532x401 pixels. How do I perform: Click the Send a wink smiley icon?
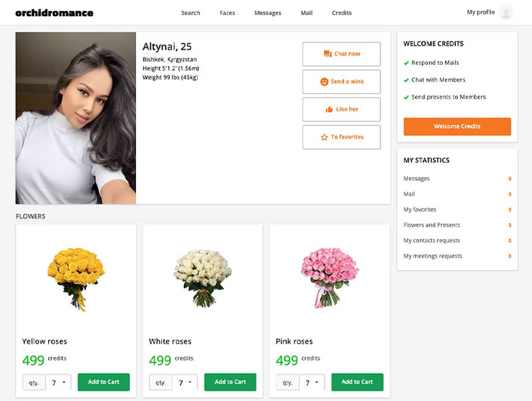[324, 81]
